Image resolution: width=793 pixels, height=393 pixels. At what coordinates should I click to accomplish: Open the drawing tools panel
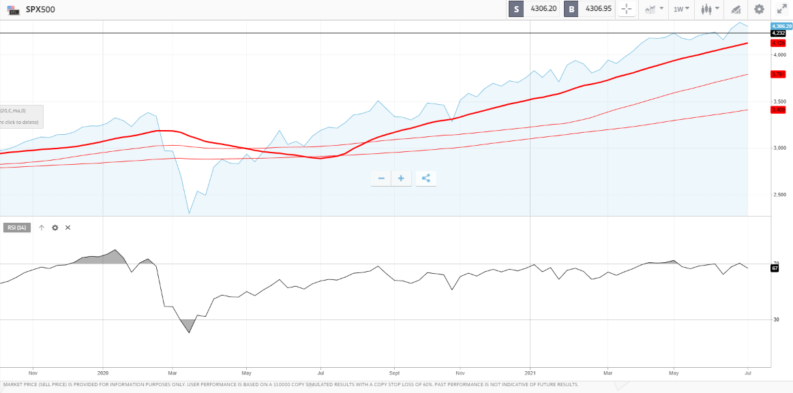pyautogui.click(x=736, y=9)
